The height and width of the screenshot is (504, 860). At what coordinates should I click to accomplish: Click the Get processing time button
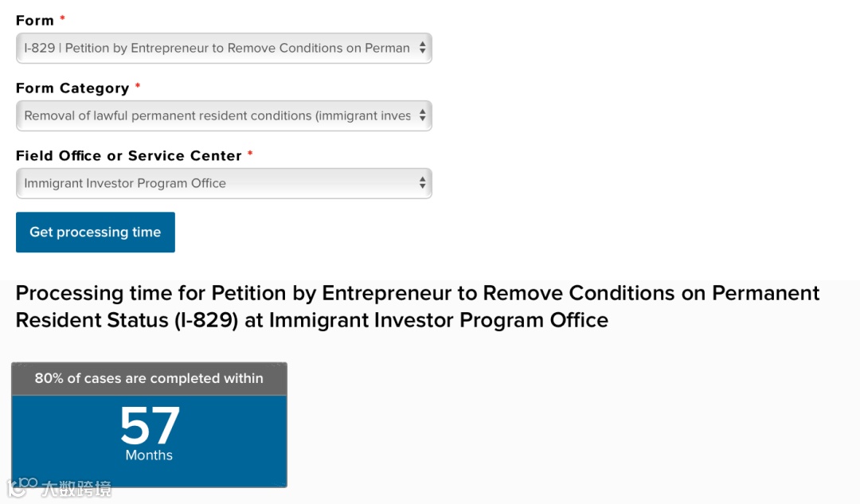96,232
